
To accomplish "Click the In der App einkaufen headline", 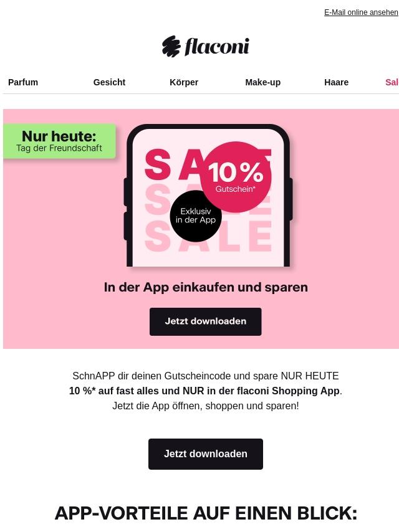I will point(206,287).
